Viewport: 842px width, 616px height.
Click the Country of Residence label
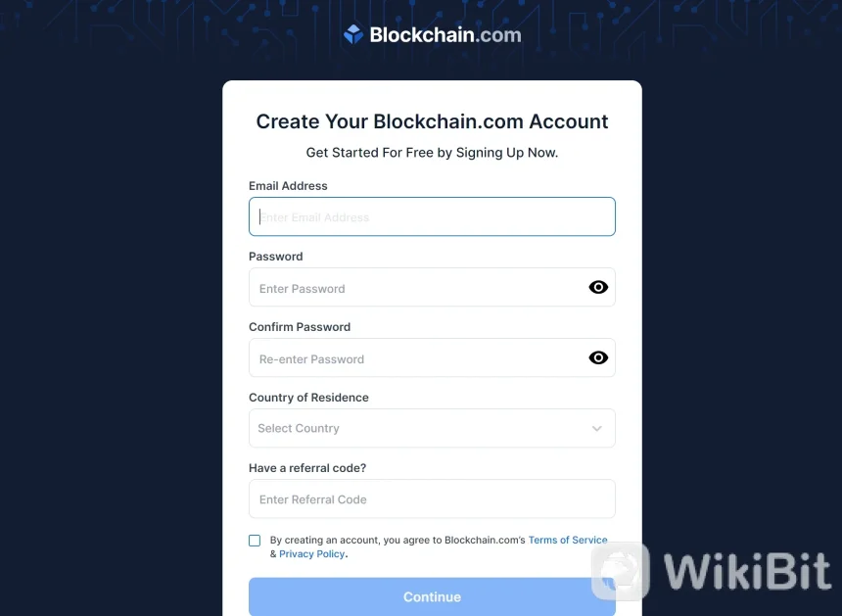point(308,398)
